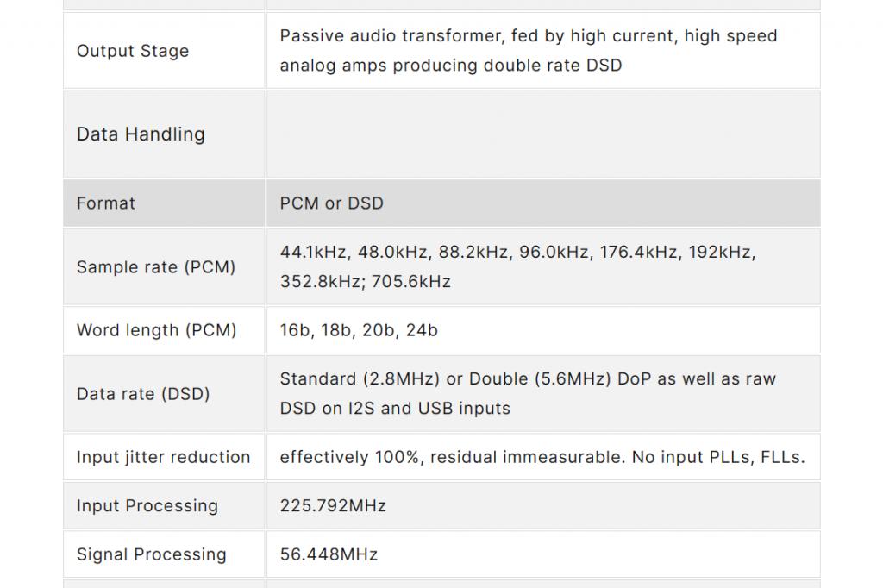The image size is (883, 588).
Task: Click the 225.792MHz value
Action: tap(333, 506)
